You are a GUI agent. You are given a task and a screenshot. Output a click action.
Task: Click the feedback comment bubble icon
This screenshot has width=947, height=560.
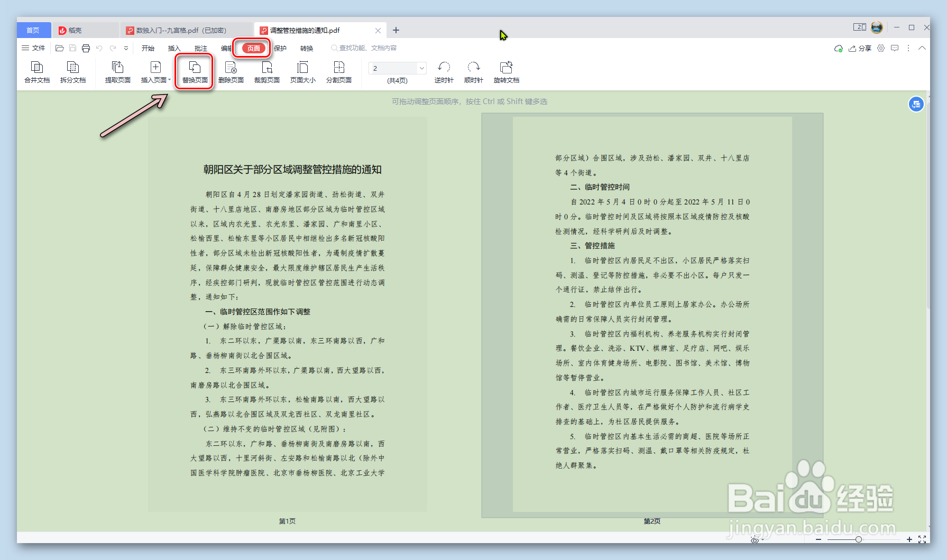click(x=895, y=48)
